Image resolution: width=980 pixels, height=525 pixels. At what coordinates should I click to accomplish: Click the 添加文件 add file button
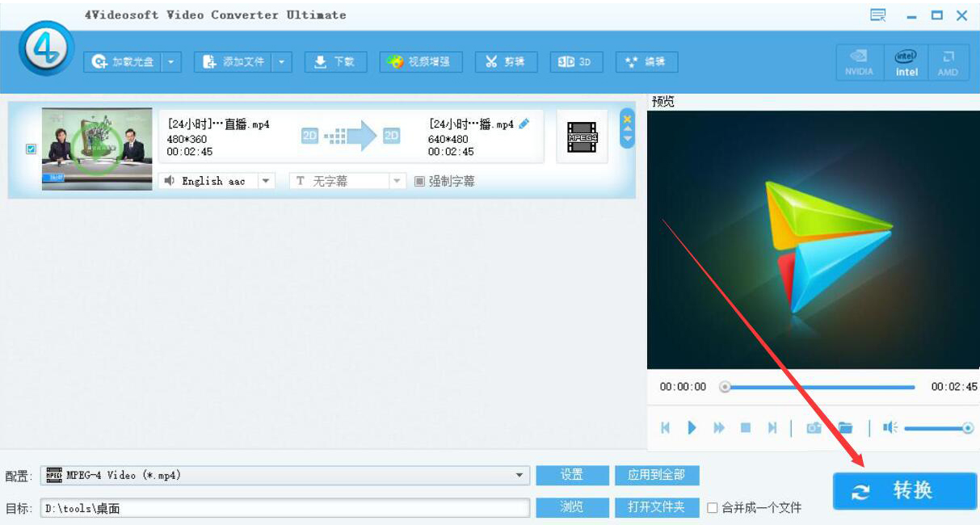point(233,62)
